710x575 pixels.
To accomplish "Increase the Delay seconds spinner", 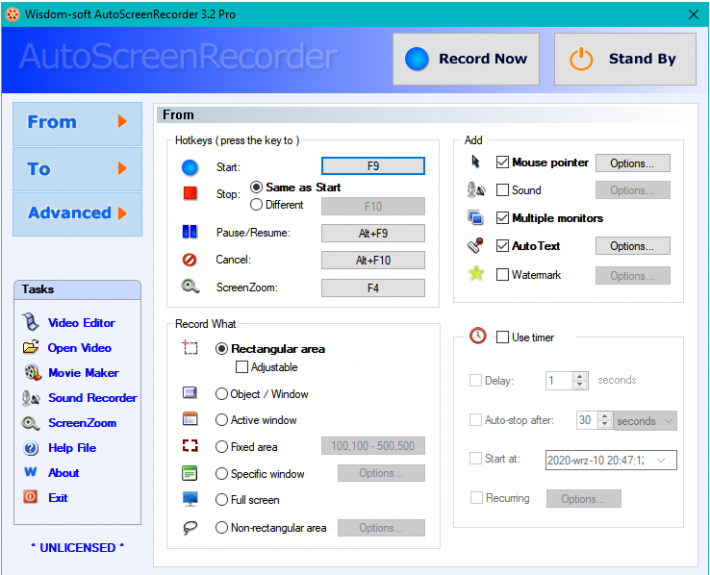I will pyautogui.click(x=580, y=376).
